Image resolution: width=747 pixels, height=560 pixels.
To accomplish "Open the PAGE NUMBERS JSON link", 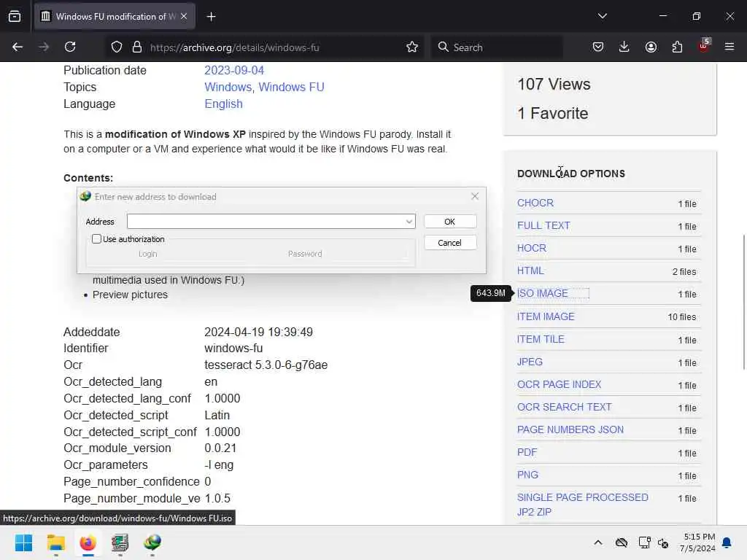I will [x=570, y=429].
